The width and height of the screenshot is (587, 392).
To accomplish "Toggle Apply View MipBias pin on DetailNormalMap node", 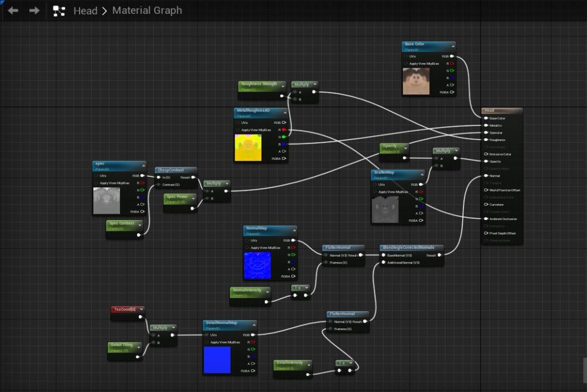I will coord(207,342).
